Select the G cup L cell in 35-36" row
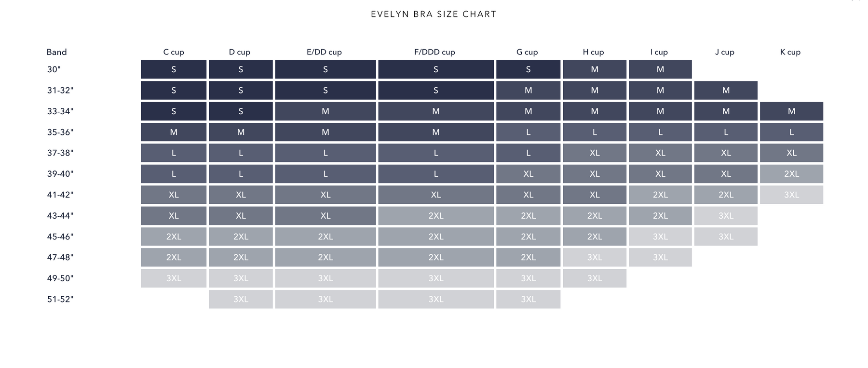The width and height of the screenshot is (868, 368). coord(528,132)
